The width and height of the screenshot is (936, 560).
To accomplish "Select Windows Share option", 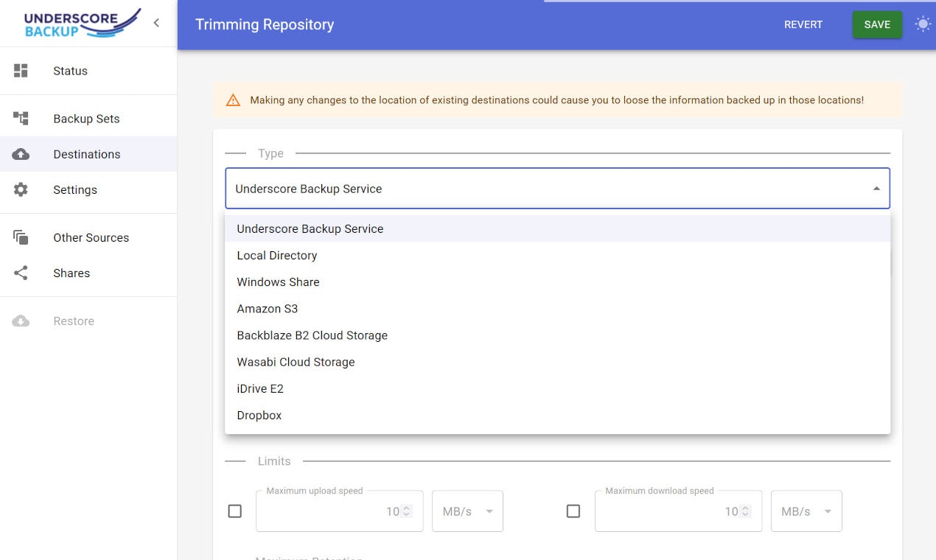I will coord(558,281).
